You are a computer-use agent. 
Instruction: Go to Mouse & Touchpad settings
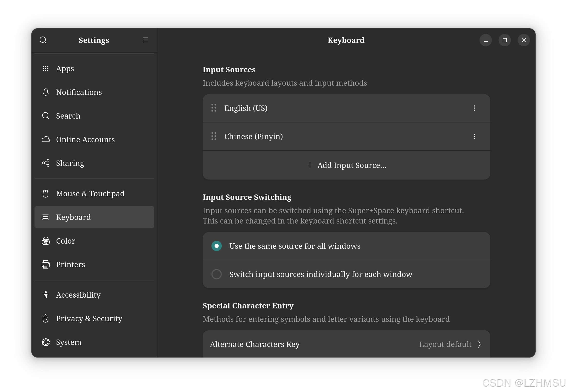90,193
